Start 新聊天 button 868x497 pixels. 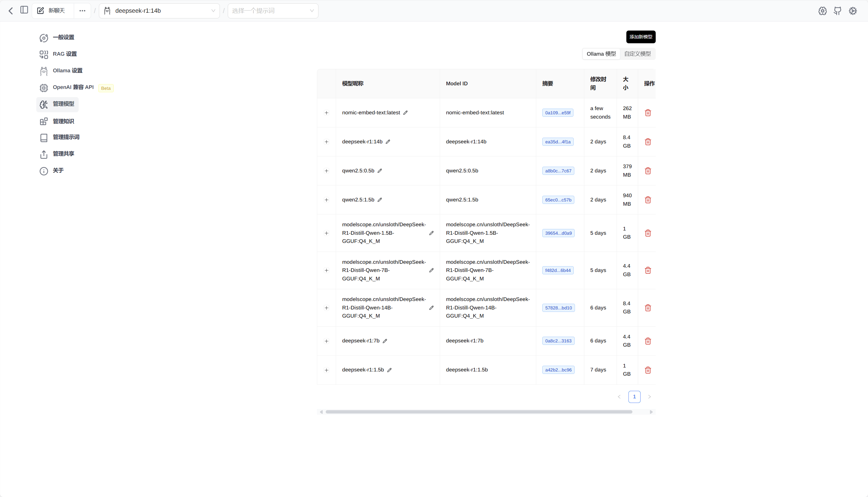click(x=53, y=11)
